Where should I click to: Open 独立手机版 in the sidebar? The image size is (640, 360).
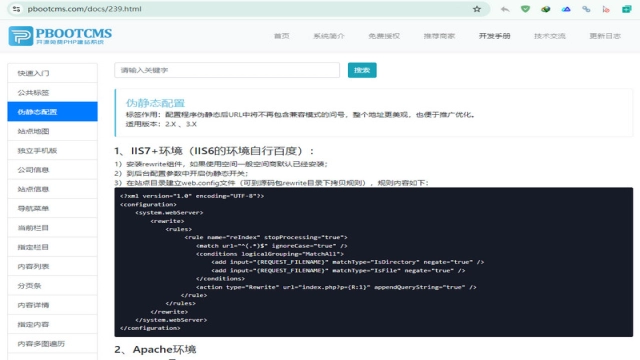coord(53,151)
